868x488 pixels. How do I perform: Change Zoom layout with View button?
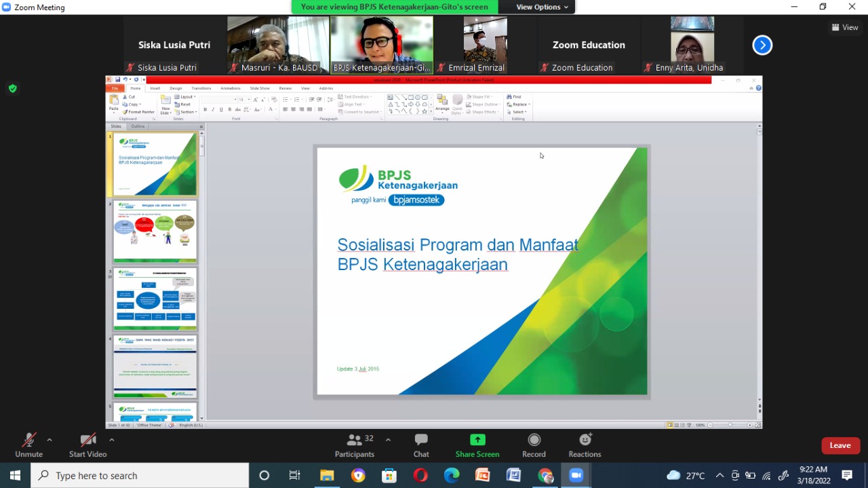click(x=845, y=27)
